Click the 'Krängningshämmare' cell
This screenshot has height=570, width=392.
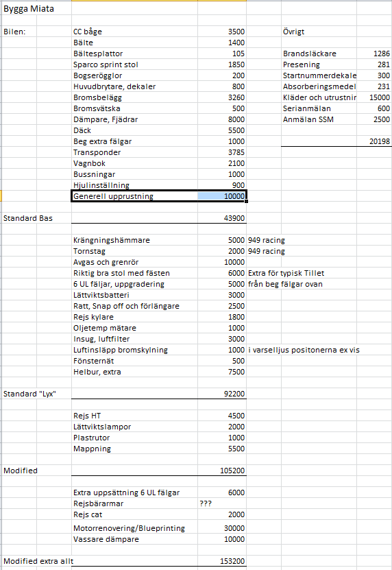point(134,240)
